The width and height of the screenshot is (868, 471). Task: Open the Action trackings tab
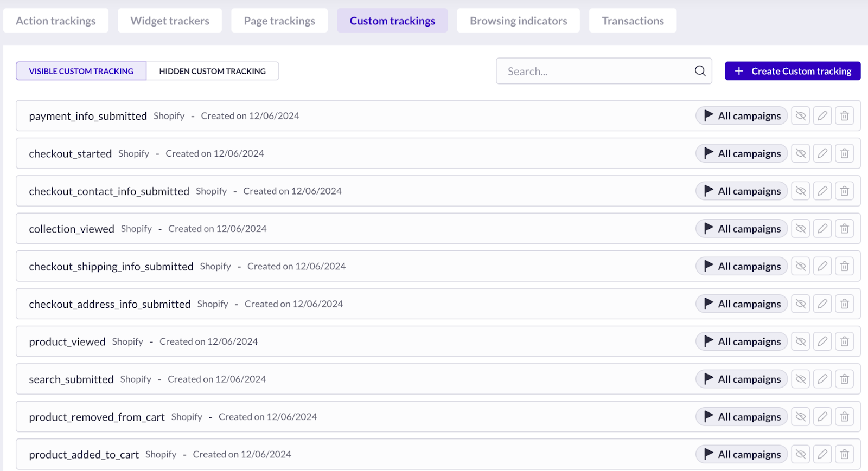coord(56,21)
